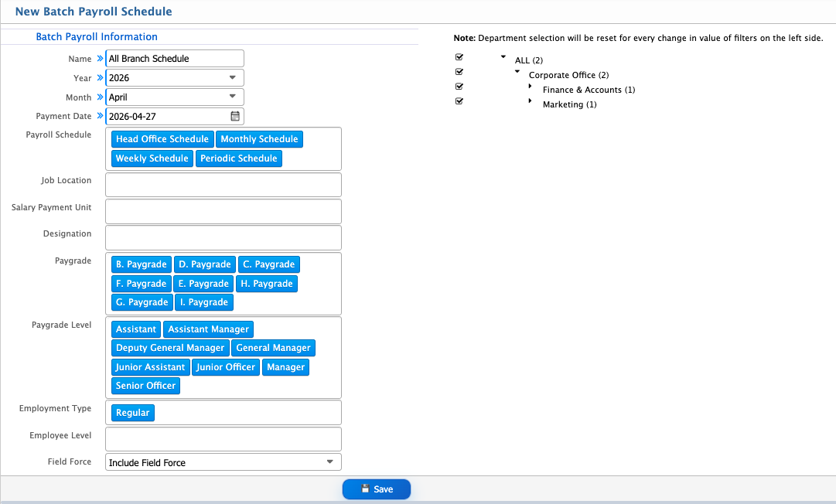
Task: Expand the Marketing tree node
Action: [x=531, y=101]
